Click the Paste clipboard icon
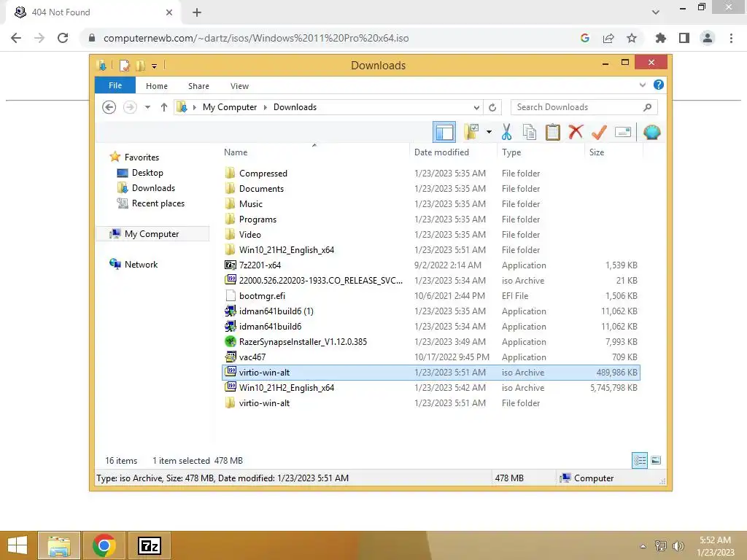 (553, 132)
